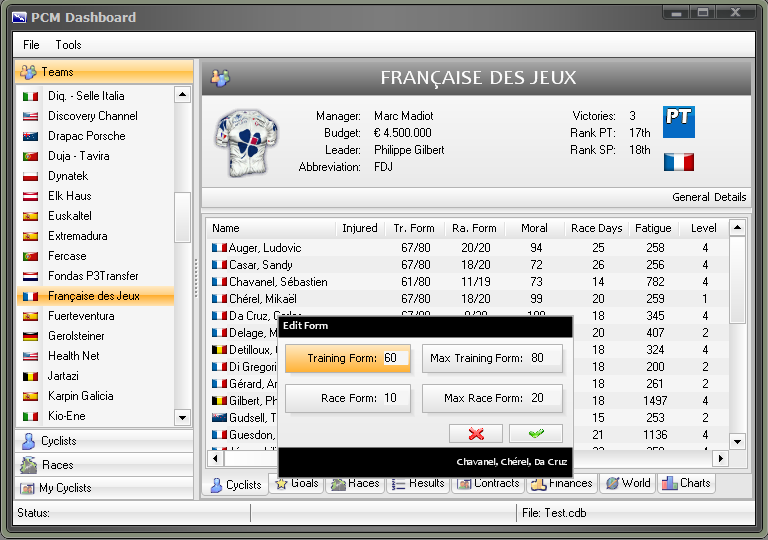The height and width of the screenshot is (540, 768).
Task: Select Dynatek team in list
Action: [96, 176]
